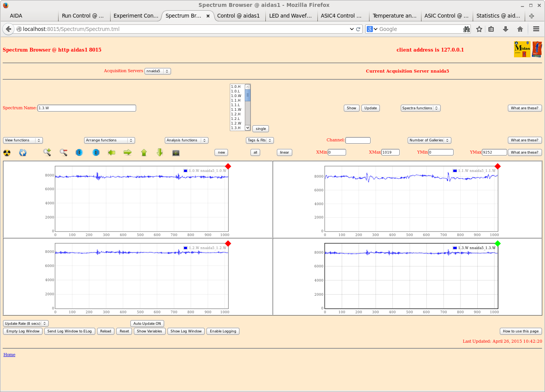The image size is (545, 392).
Task: Go to the Firefox home icon
Action: 520,29
